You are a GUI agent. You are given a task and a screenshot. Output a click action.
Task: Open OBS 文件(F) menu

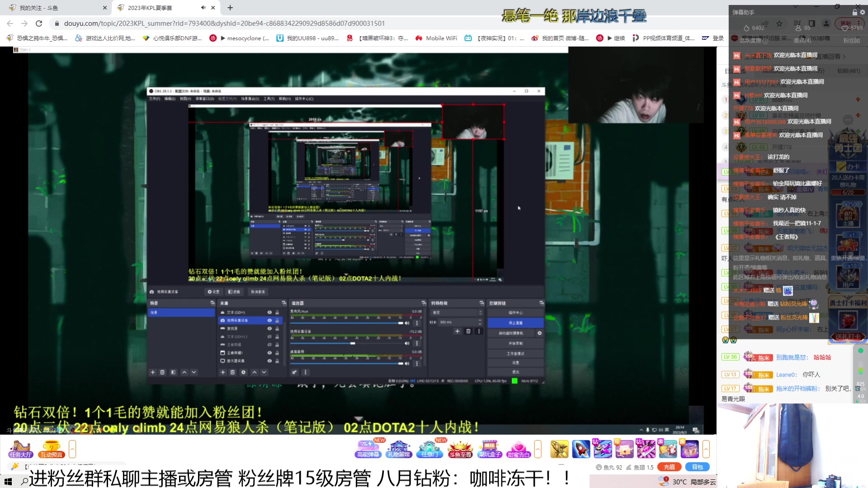click(x=155, y=99)
